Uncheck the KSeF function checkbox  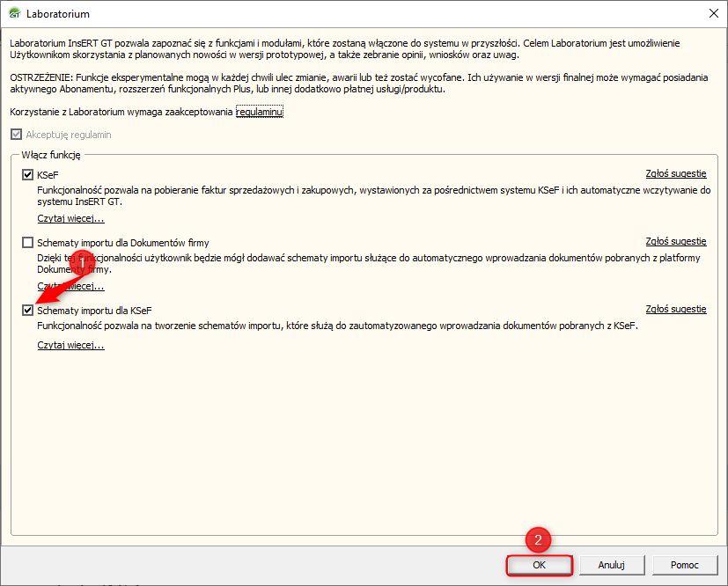click(x=28, y=175)
